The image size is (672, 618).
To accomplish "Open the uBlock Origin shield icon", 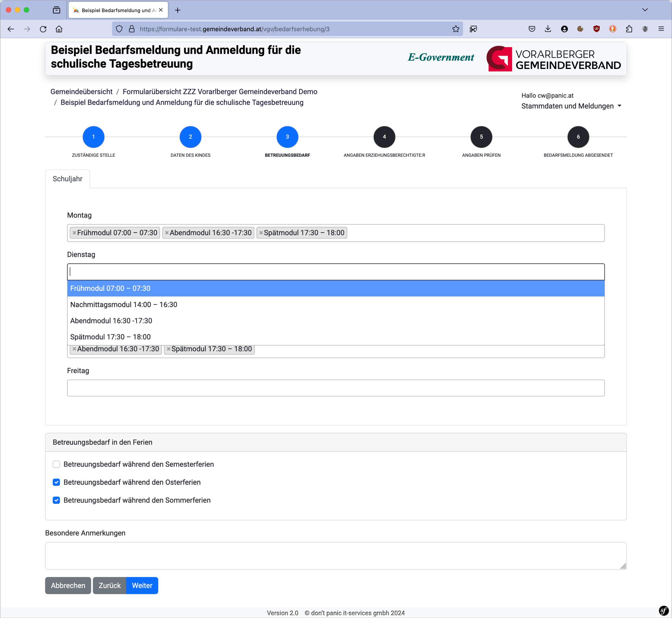I will pyautogui.click(x=596, y=29).
